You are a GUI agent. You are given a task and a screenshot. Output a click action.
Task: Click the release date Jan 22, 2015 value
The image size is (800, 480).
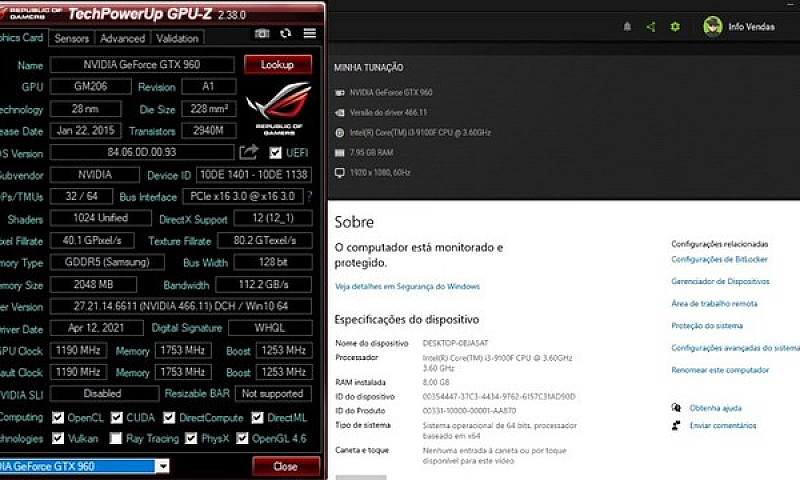[85, 131]
